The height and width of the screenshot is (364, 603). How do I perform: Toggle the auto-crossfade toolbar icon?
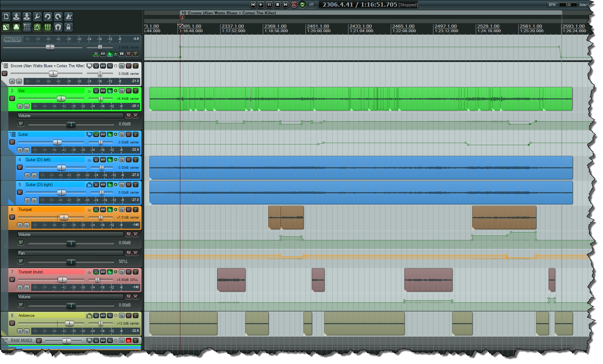pos(6,27)
